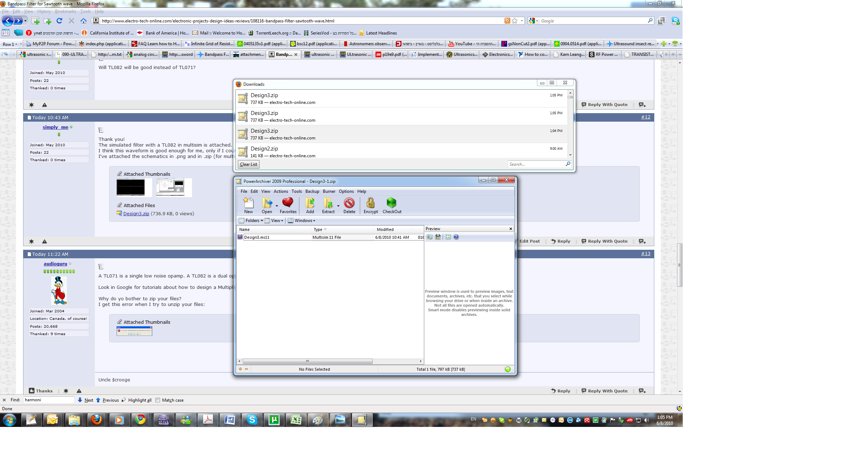Screen dimensions: 868x460
Task: Switch to the 'analog circ...' tab
Action: coord(142,54)
